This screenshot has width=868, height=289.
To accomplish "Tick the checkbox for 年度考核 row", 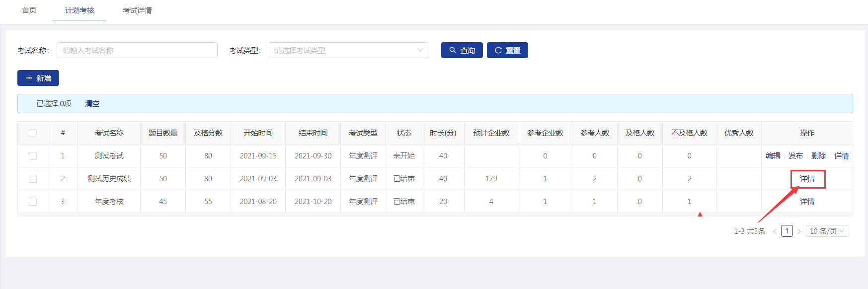I will 33,202.
